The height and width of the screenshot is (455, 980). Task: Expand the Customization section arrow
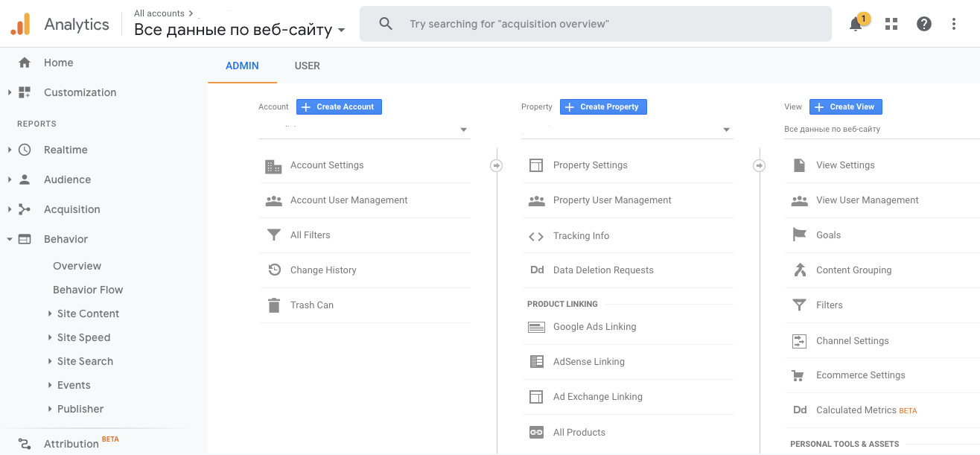[10, 92]
